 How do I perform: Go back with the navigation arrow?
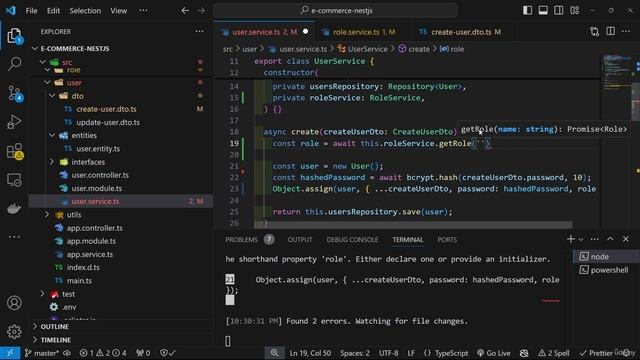point(185,11)
